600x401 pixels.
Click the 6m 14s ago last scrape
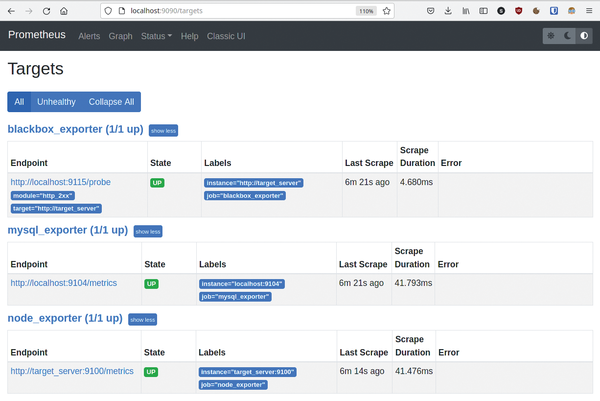click(x=362, y=371)
